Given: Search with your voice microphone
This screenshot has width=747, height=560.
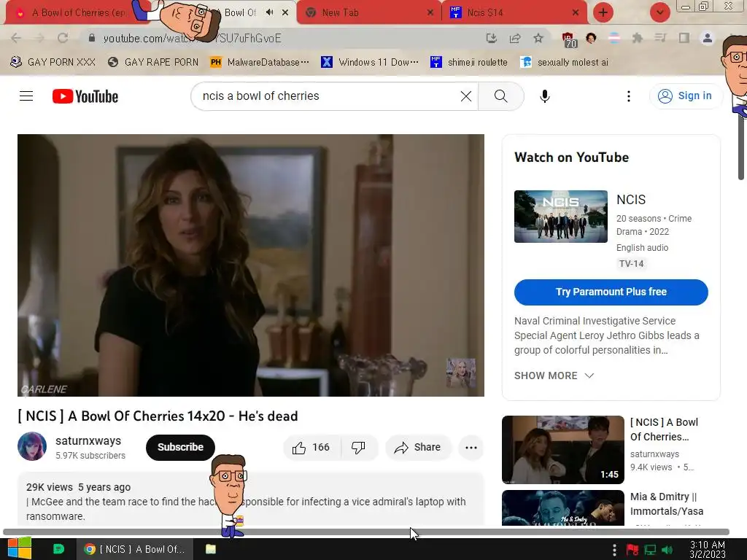Looking at the screenshot, I should point(544,96).
